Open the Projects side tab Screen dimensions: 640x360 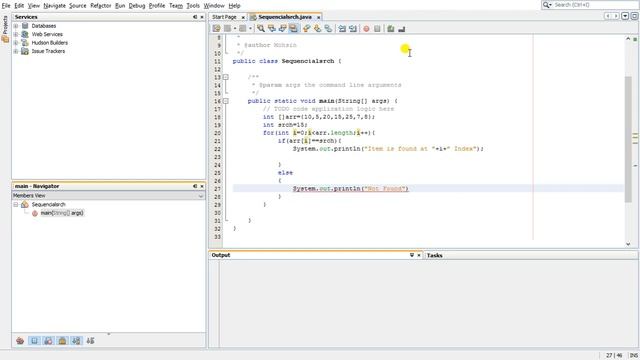pos(5,29)
